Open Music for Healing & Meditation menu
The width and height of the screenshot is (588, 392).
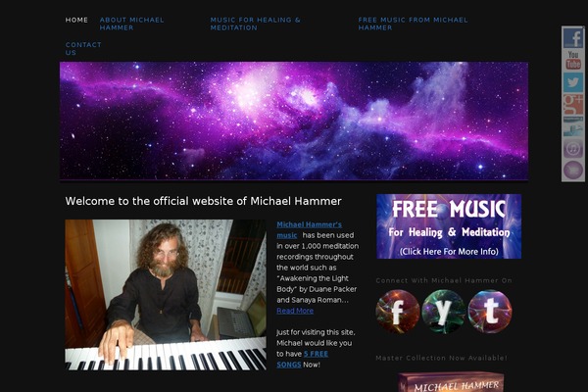point(256,24)
